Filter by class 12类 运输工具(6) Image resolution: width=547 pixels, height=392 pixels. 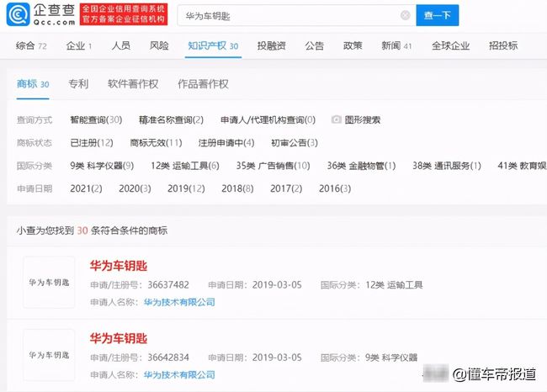[x=185, y=166]
